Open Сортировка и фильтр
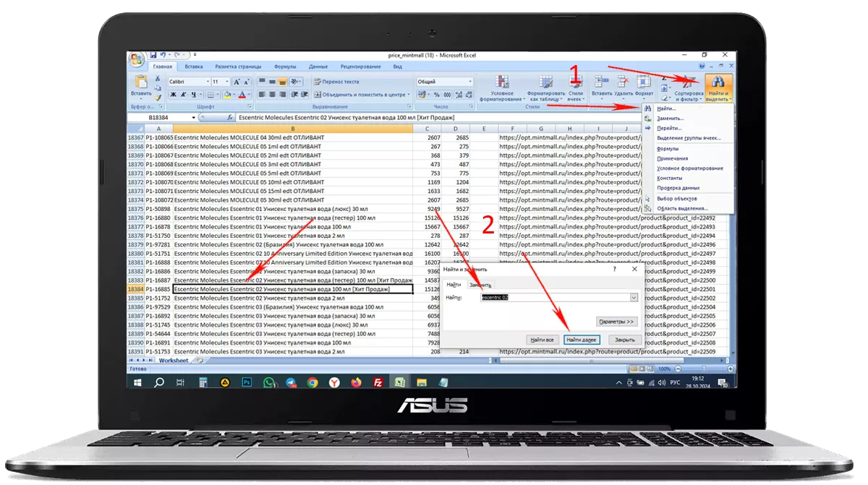Image resolution: width=868 pixels, height=485 pixels. pos(689,88)
